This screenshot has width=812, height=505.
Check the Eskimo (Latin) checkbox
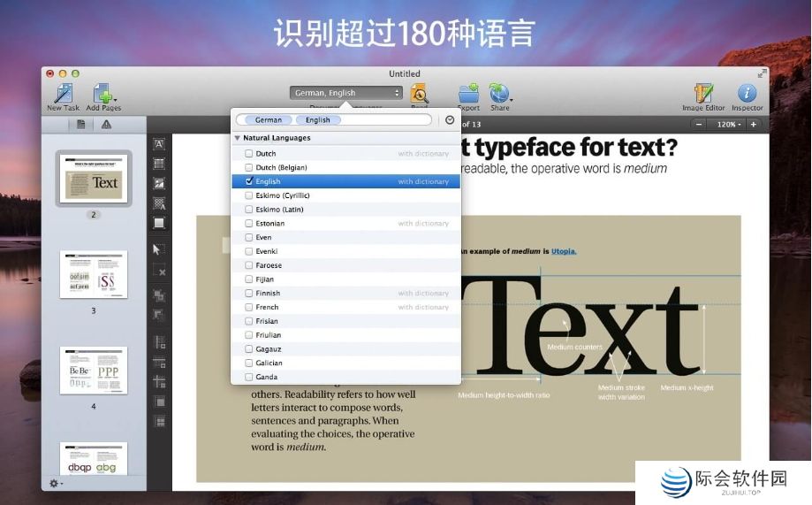(248, 210)
